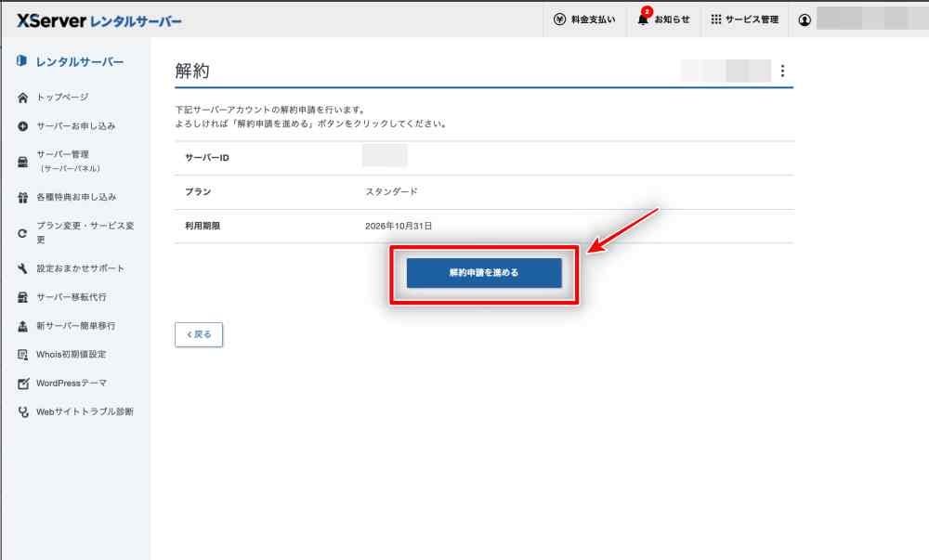Click the gift icon for 各種特典お申し込み
This screenshot has width=929, height=560.
(x=23, y=198)
